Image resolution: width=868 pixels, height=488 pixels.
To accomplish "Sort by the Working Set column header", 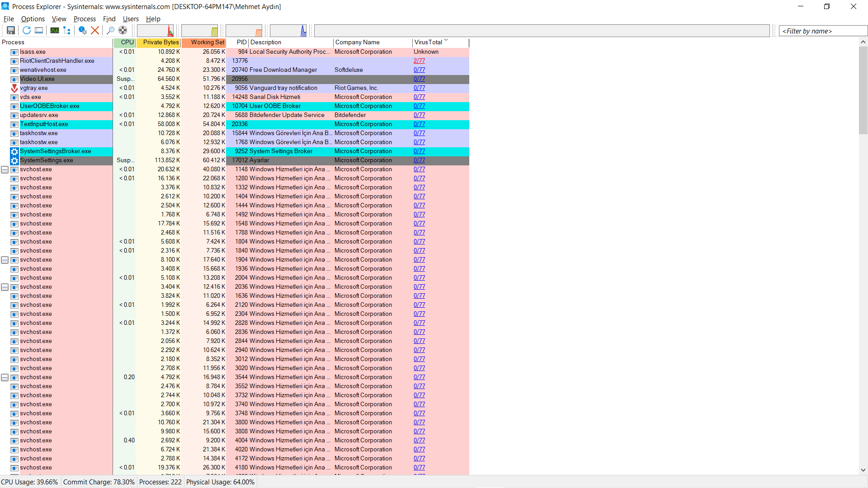I will tap(203, 42).
